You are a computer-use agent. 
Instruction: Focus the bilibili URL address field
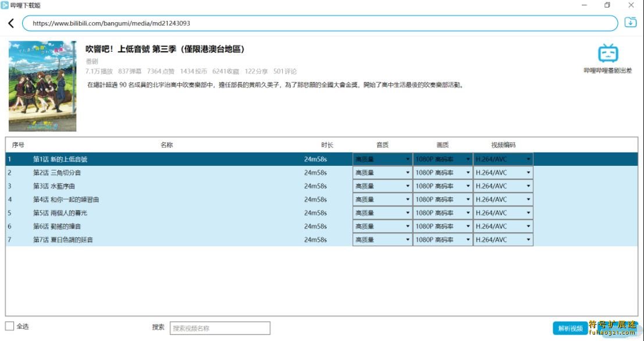tap(320, 23)
